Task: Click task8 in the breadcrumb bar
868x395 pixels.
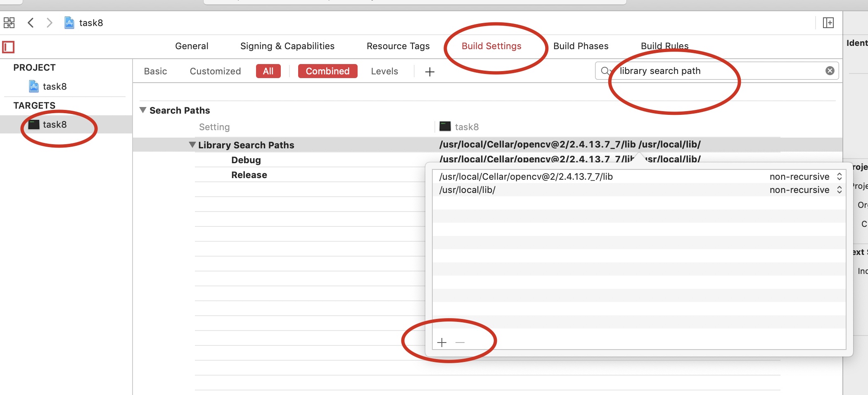Action: 91,23
